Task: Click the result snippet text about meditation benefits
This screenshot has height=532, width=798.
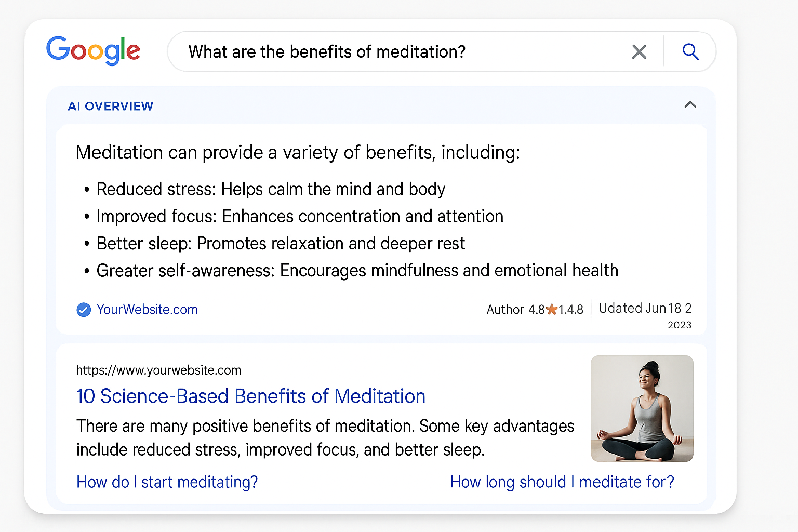Action: click(x=325, y=437)
